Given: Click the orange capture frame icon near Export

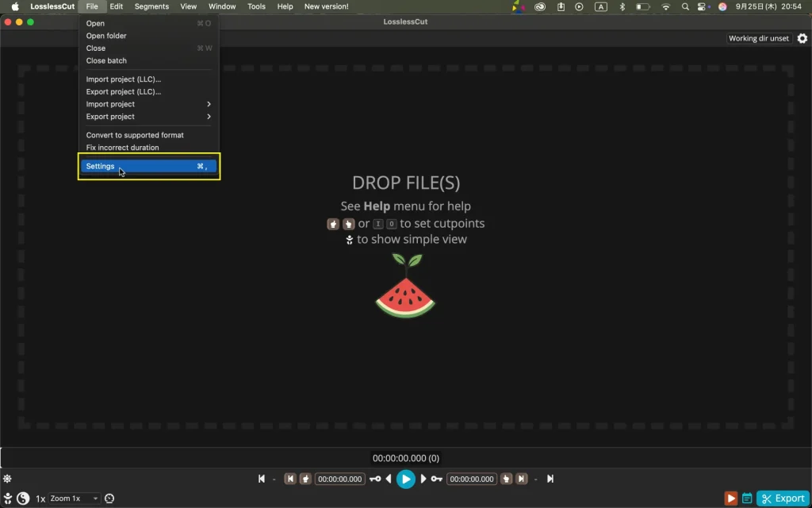Looking at the screenshot, I should coord(730,498).
